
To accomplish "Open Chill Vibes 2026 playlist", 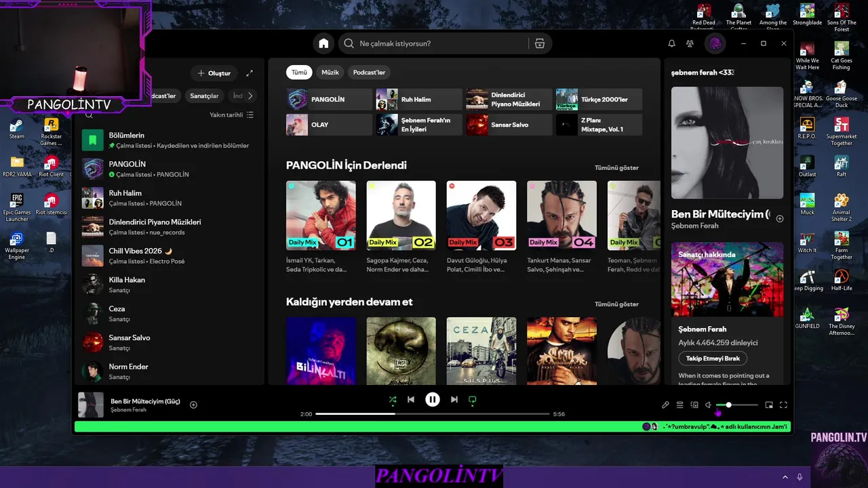I will tap(168, 256).
